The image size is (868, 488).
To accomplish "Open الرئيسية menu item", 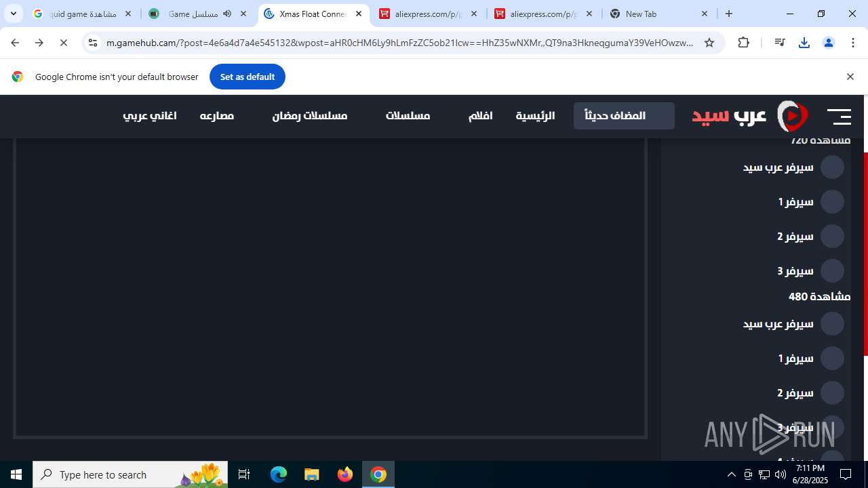I will pos(535,116).
